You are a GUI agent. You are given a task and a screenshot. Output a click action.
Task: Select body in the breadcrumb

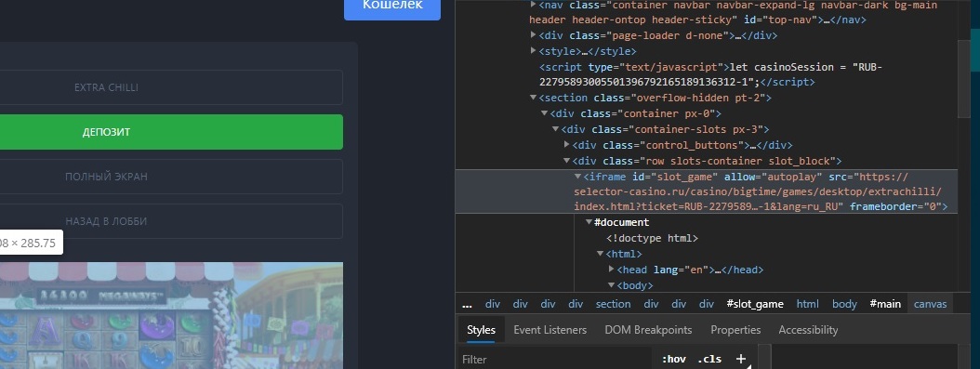pyautogui.click(x=844, y=304)
